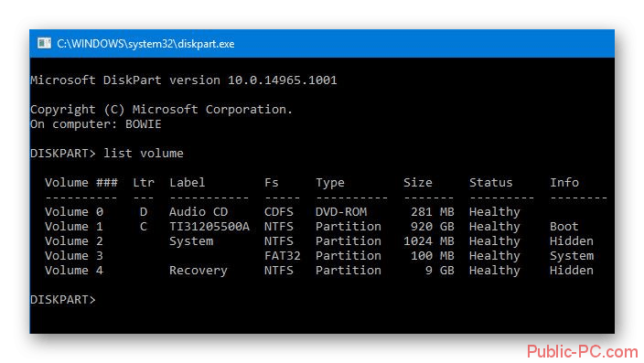Click the DISKPART> prompt at the bottom
Image resolution: width=644 pixels, height=363 pixels.
coord(63,300)
